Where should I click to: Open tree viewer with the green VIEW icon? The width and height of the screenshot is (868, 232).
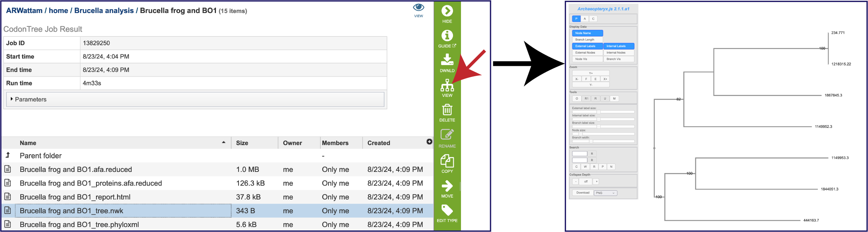pos(447,85)
